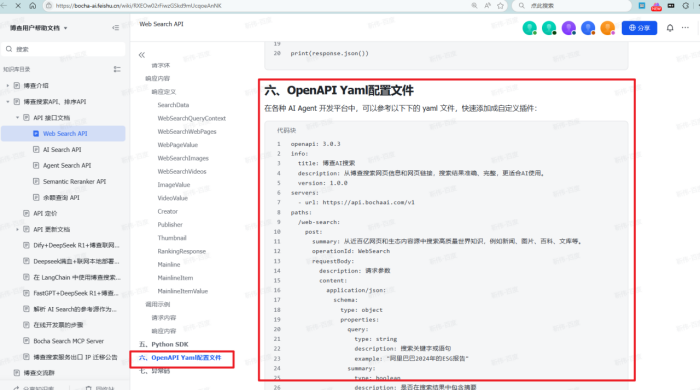The image size is (700, 391).
Task: Click the 六、OpenAPI Yaml配置文件 heading
Action: point(339,90)
